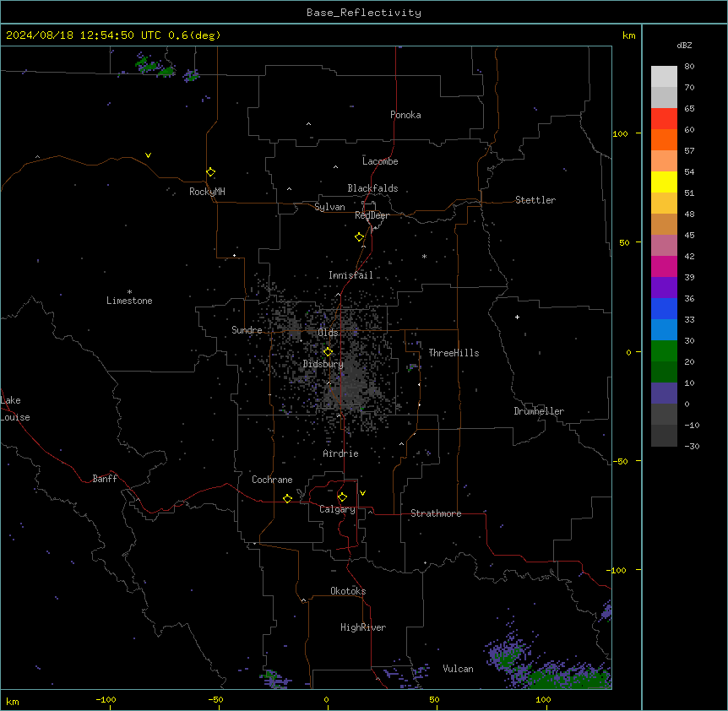Image resolution: width=728 pixels, height=711 pixels.
Task: Select the Limestone label
Action: point(129,301)
